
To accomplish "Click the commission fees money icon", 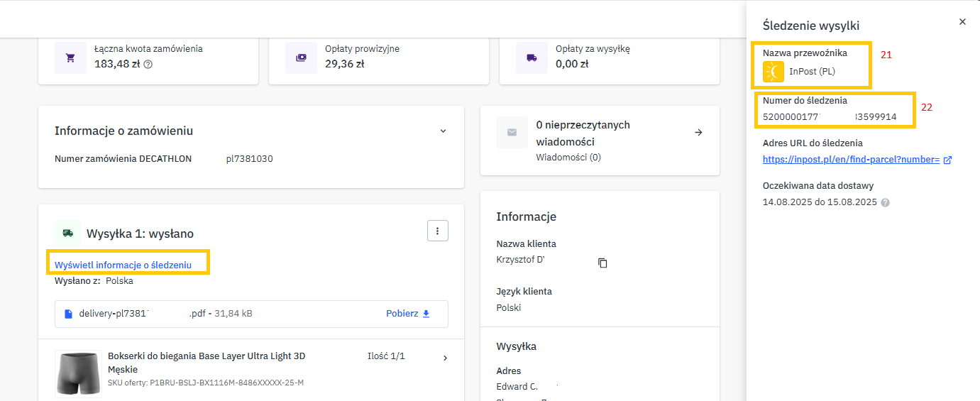I will coord(301,57).
